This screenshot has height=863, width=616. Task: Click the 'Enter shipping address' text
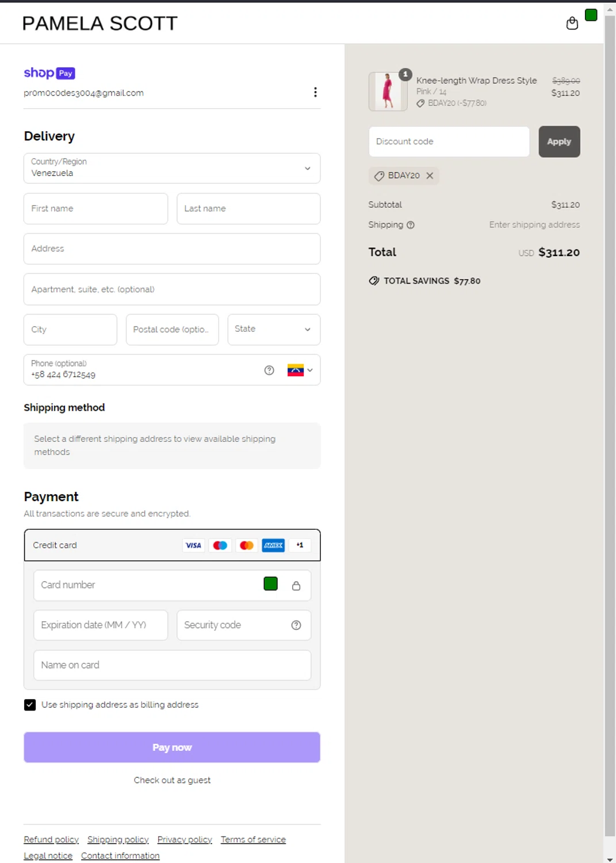[x=534, y=225]
